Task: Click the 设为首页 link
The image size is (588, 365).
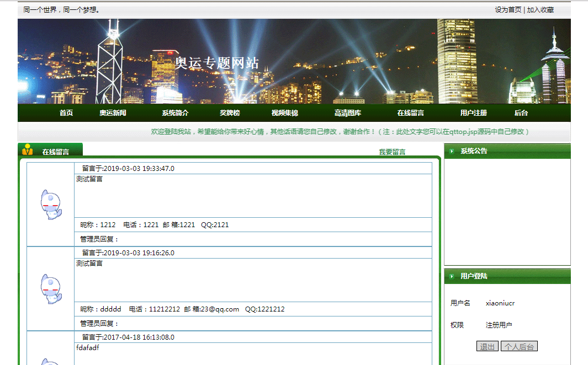Action: (x=508, y=10)
